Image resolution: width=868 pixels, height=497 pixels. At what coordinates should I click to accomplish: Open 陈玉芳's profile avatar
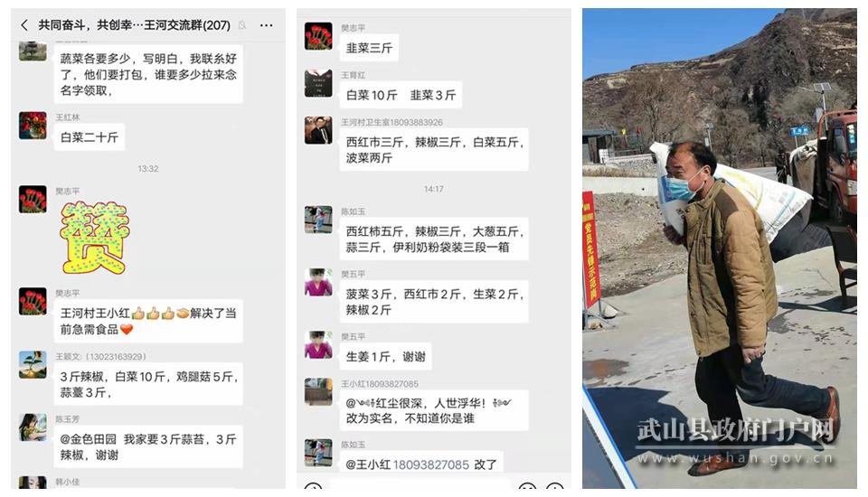33,427
